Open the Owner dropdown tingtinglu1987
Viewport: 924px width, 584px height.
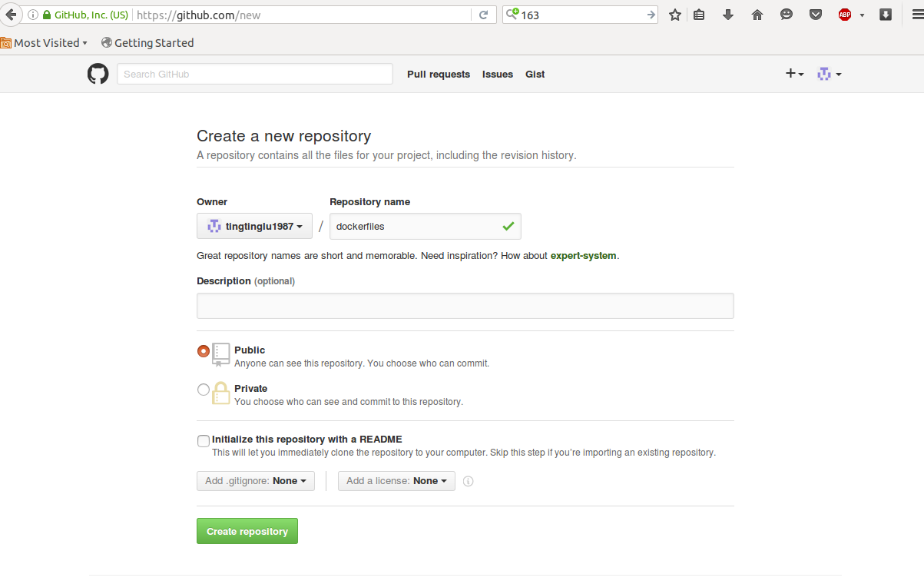(254, 227)
